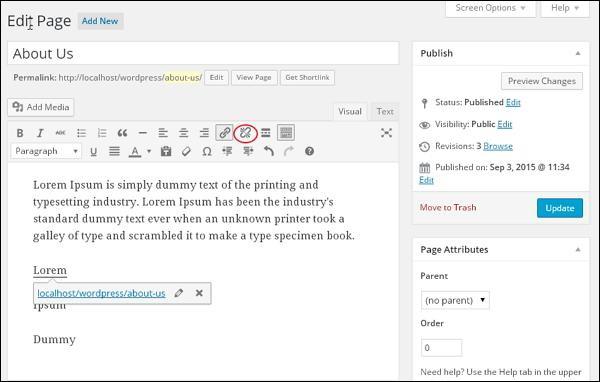This screenshot has height=382, width=600.
Task: Edit the link with the pencil icon
Action: click(x=178, y=293)
